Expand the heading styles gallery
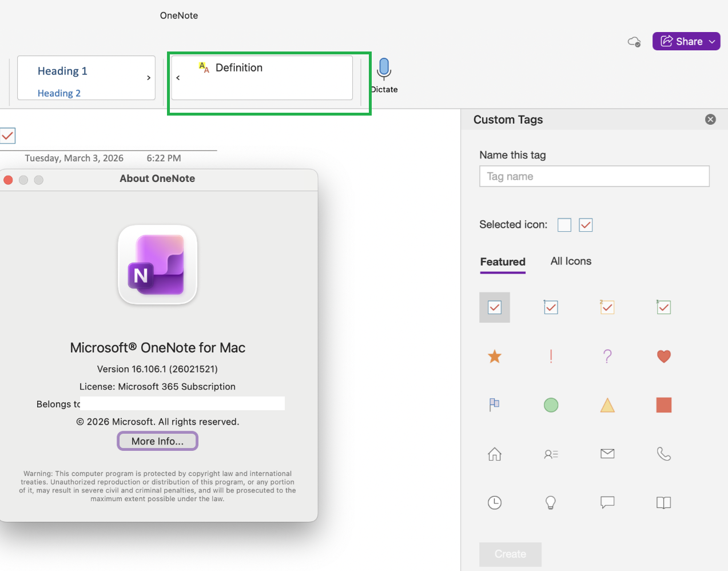This screenshot has width=728, height=571. click(149, 78)
